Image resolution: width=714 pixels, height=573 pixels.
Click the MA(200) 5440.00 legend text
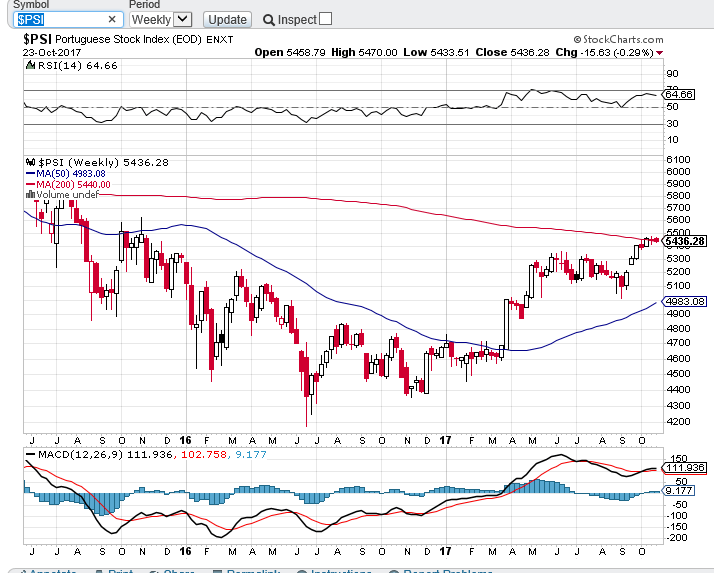[73, 184]
